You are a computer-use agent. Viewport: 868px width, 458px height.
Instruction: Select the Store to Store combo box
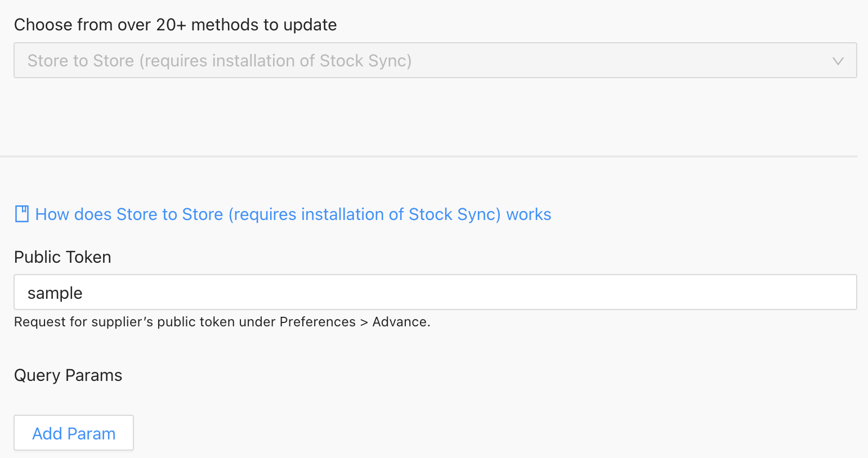tap(338, 61)
